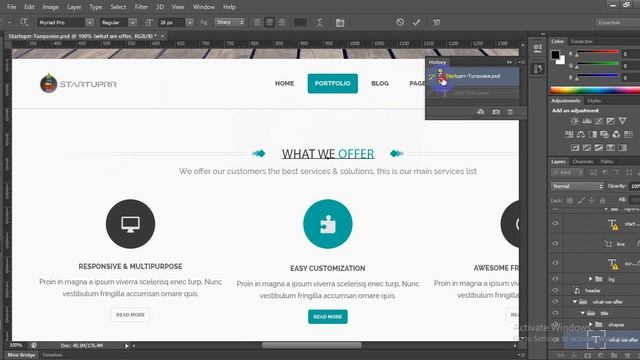Click the PORTFOLIO button in the mockup
Image resolution: width=640 pixels, height=360 pixels.
click(333, 83)
